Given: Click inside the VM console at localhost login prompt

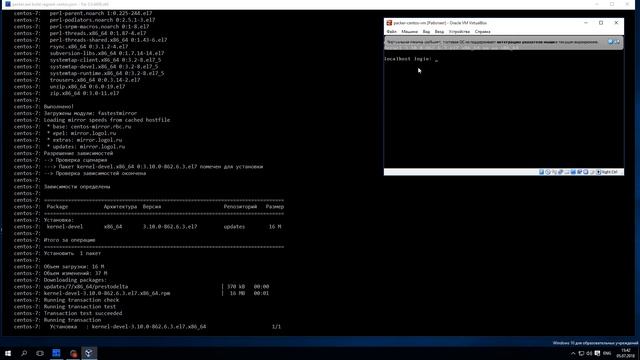Looking at the screenshot, I should coord(411,59).
